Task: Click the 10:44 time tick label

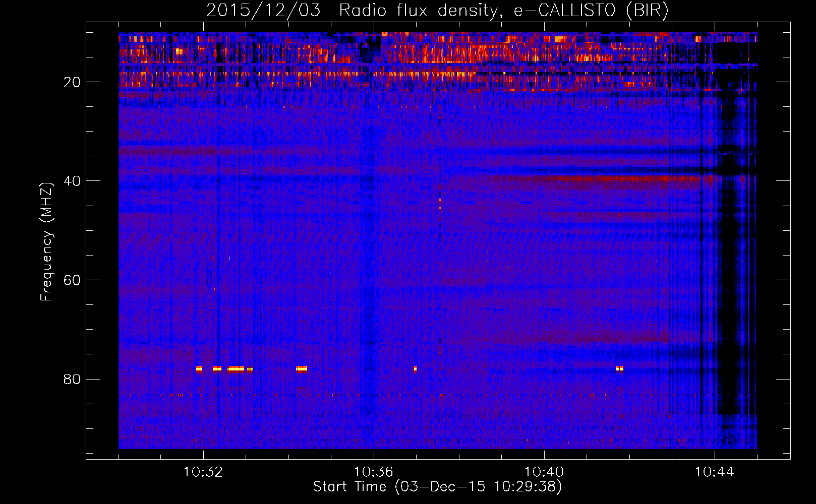Action: (x=715, y=472)
